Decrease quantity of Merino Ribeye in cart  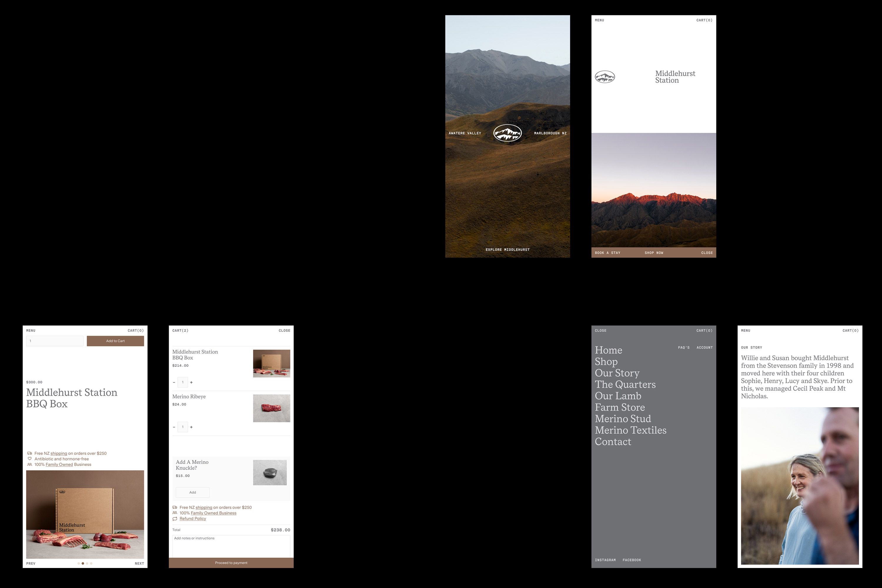174,427
